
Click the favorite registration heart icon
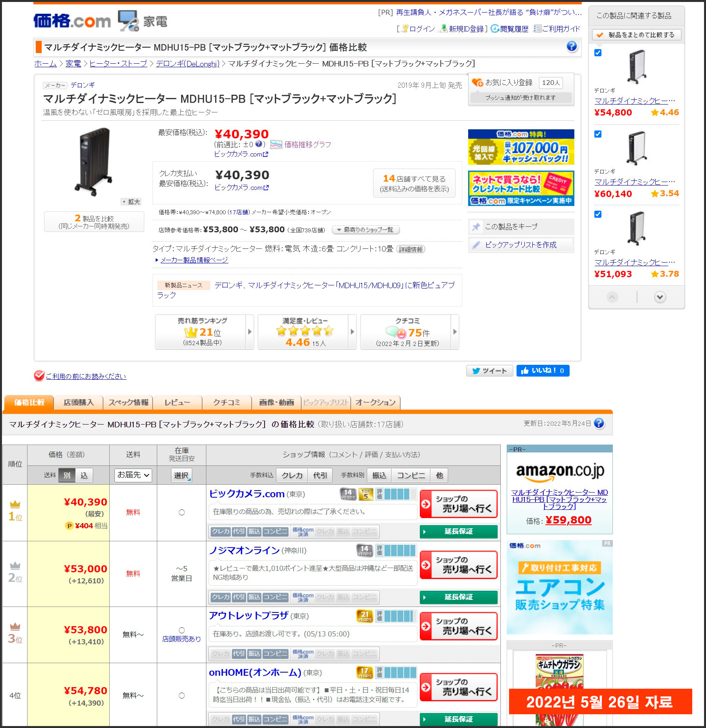pyautogui.click(x=477, y=83)
